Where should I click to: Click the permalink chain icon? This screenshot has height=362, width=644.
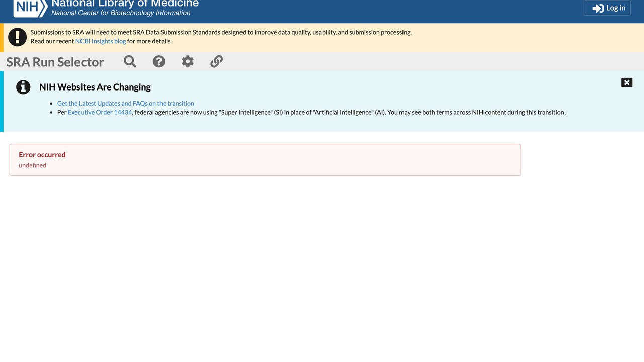tap(216, 61)
